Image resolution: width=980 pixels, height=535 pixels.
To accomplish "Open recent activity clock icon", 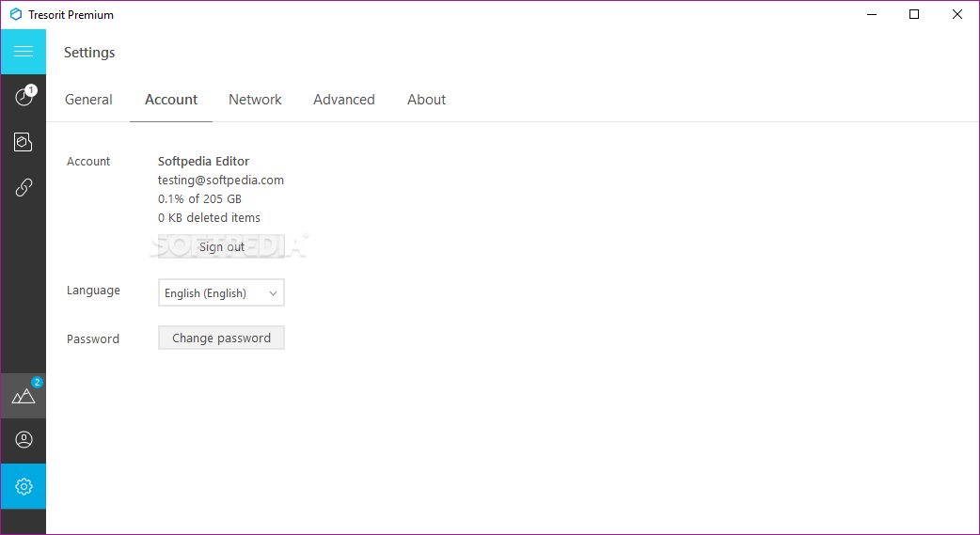I will (x=24, y=96).
